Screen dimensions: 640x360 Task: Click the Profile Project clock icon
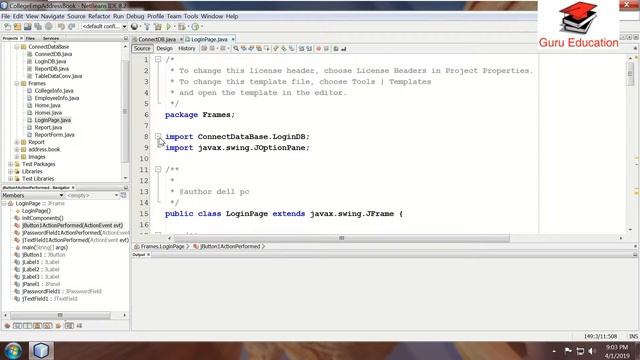coord(195,27)
